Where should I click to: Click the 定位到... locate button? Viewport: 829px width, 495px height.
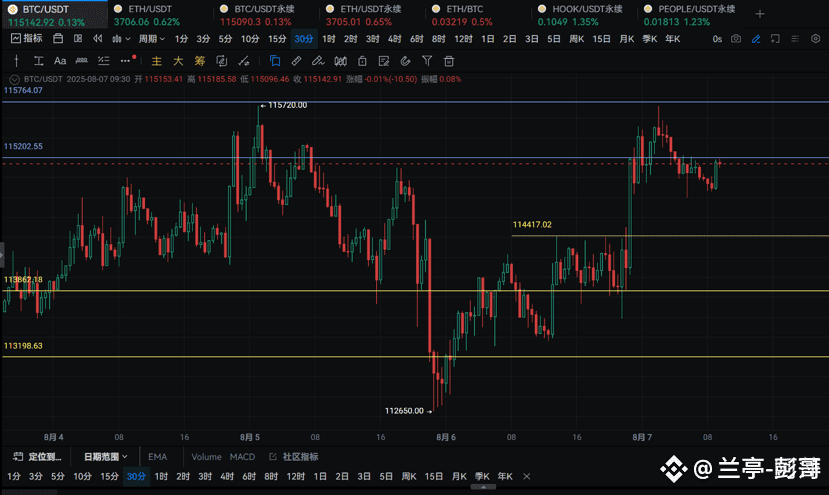[37, 456]
